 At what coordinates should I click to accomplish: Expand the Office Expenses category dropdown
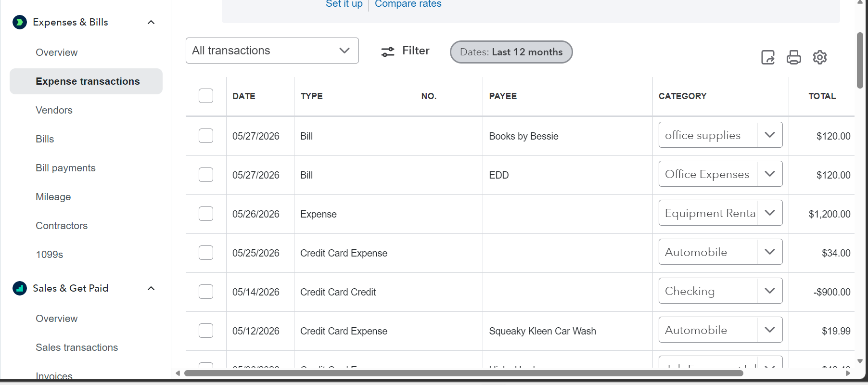pyautogui.click(x=770, y=174)
